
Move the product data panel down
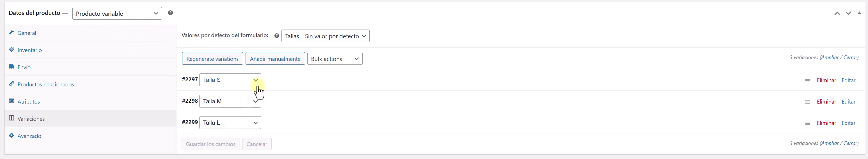pyautogui.click(x=848, y=13)
